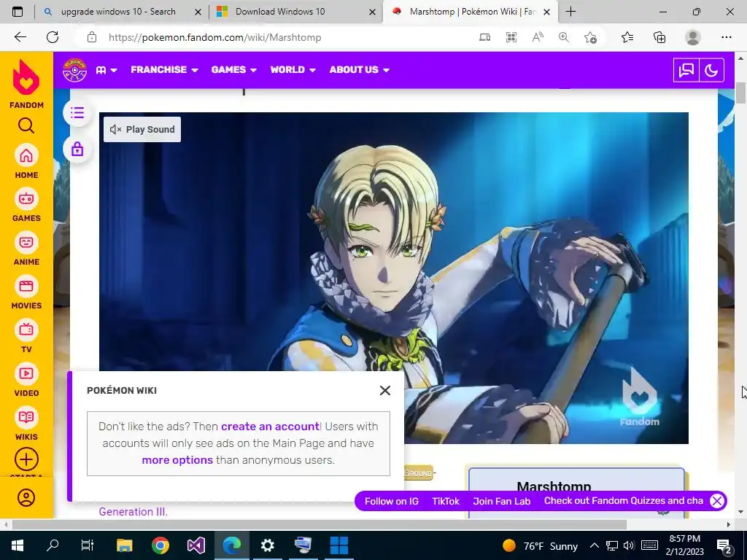View site information lock icon

click(x=92, y=38)
